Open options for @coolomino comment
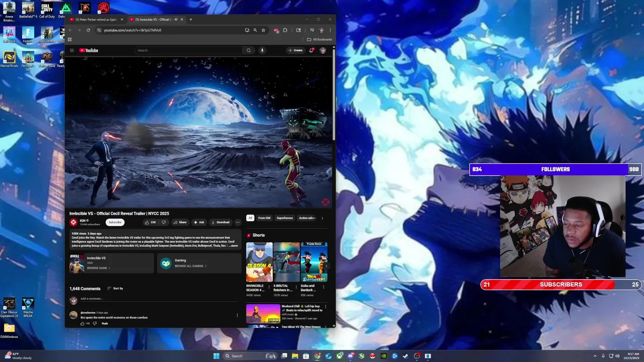The height and width of the screenshot is (362, 644). click(x=237, y=315)
